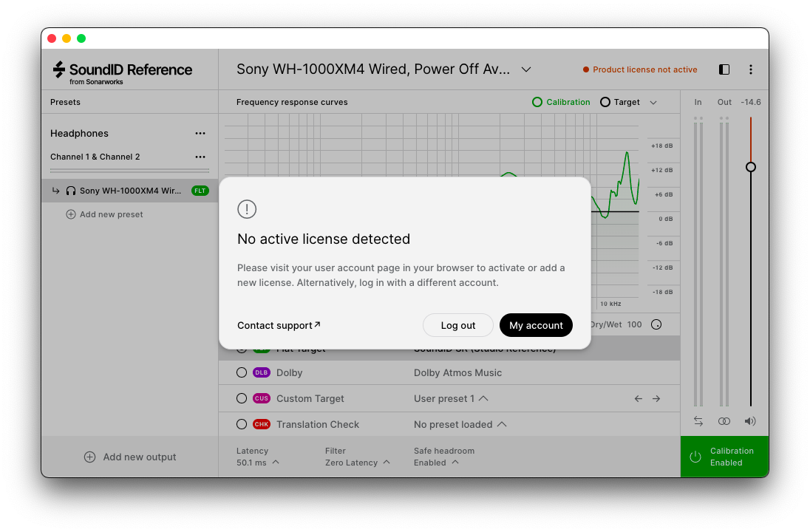Click the plus icon for Add new output
Viewport: 810px width, 532px height.
pyautogui.click(x=89, y=457)
